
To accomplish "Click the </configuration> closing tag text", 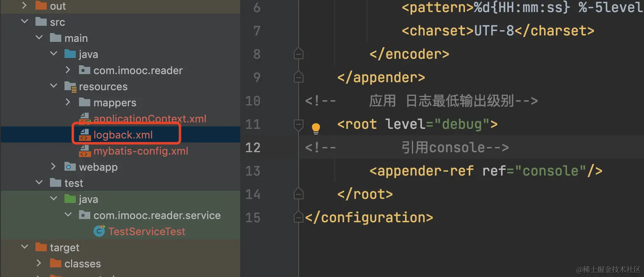I will tap(369, 218).
